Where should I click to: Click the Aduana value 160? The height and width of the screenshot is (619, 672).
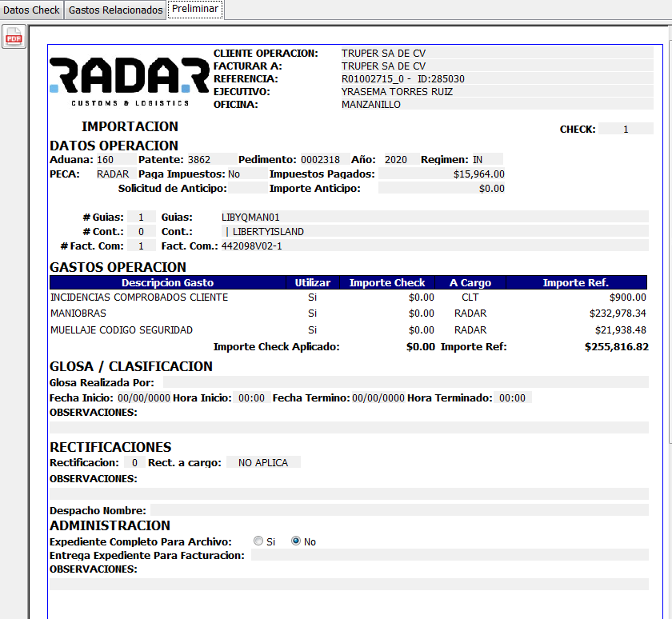[116, 159]
